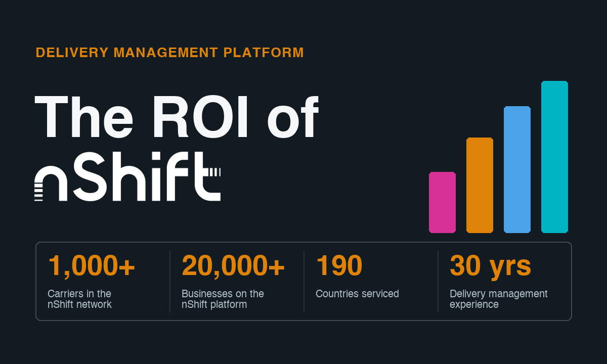Screen dimensions: 607x364
Task: Select the 30 yrs statistic
Action: (x=490, y=266)
